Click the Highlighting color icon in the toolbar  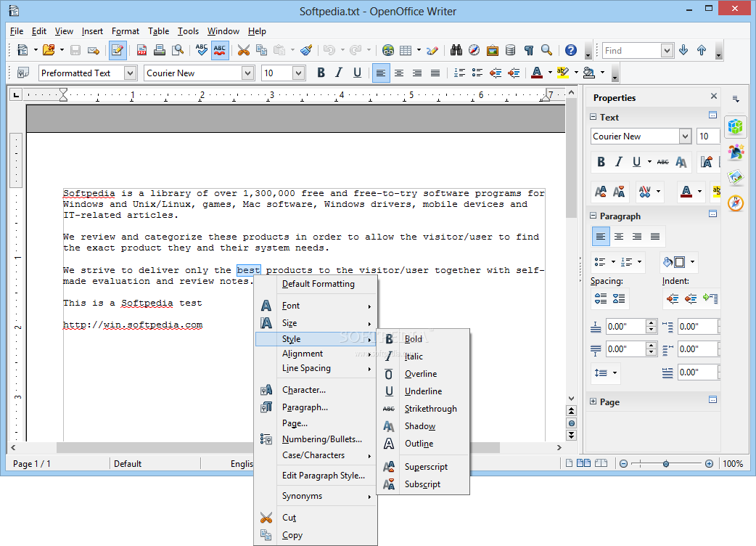(x=563, y=73)
